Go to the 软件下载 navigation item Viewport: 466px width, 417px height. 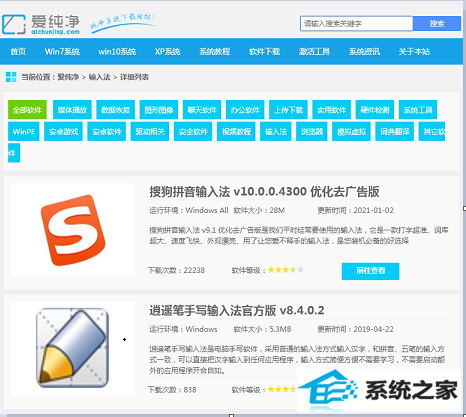(x=264, y=52)
